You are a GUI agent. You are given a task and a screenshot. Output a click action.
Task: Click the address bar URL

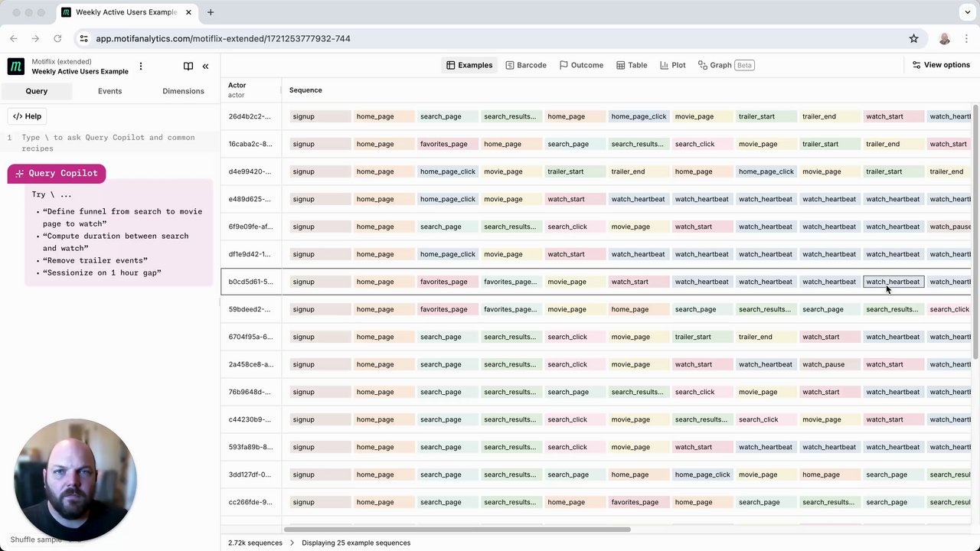[x=223, y=38]
